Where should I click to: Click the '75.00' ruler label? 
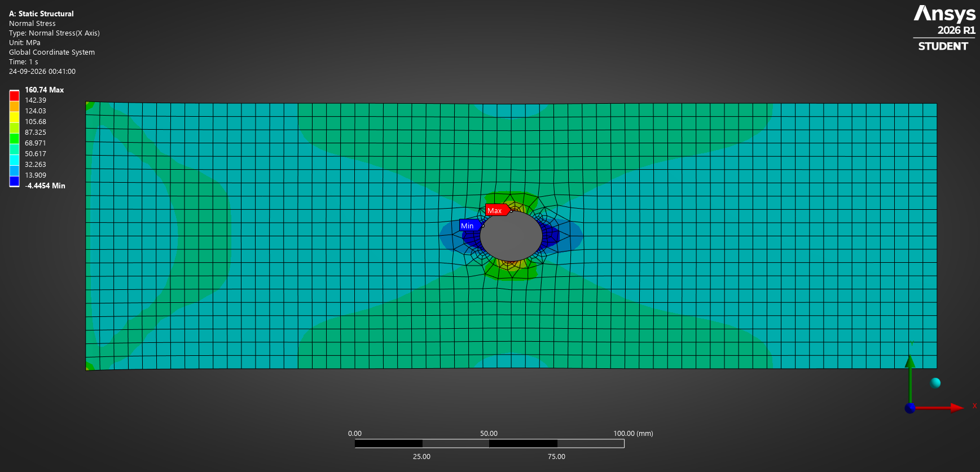coord(556,457)
